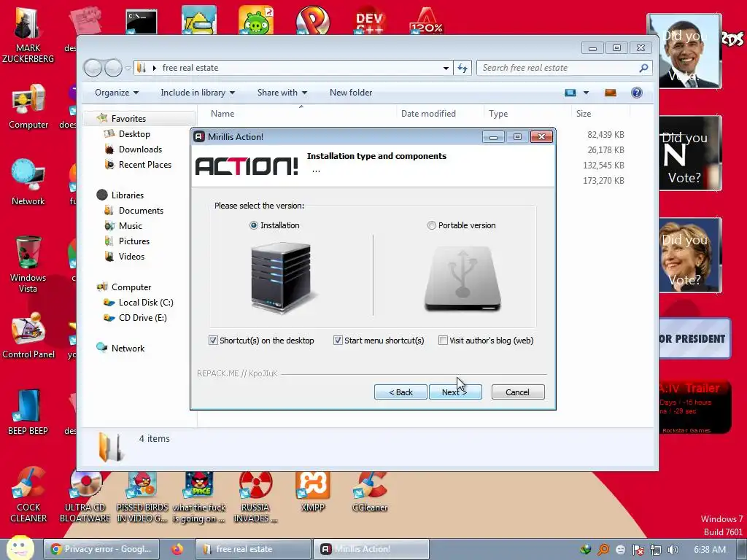
Task: Open the Organize menu in Explorer
Action: pos(117,93)
